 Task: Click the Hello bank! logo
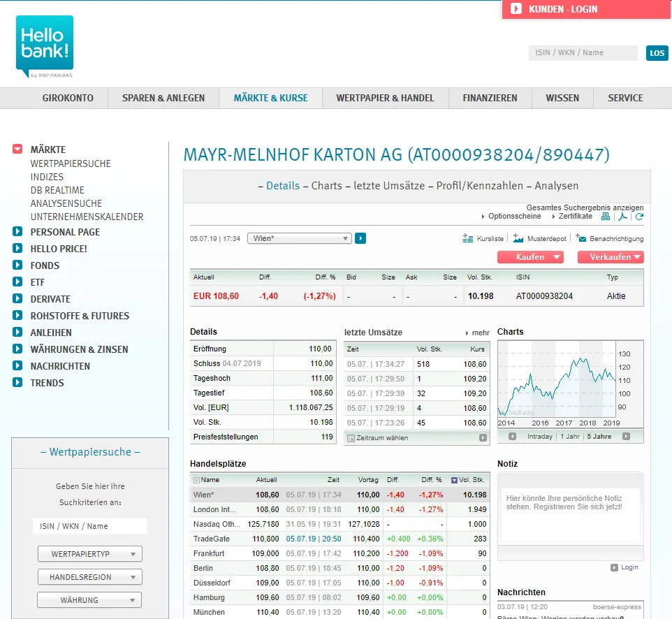point(45,47)
